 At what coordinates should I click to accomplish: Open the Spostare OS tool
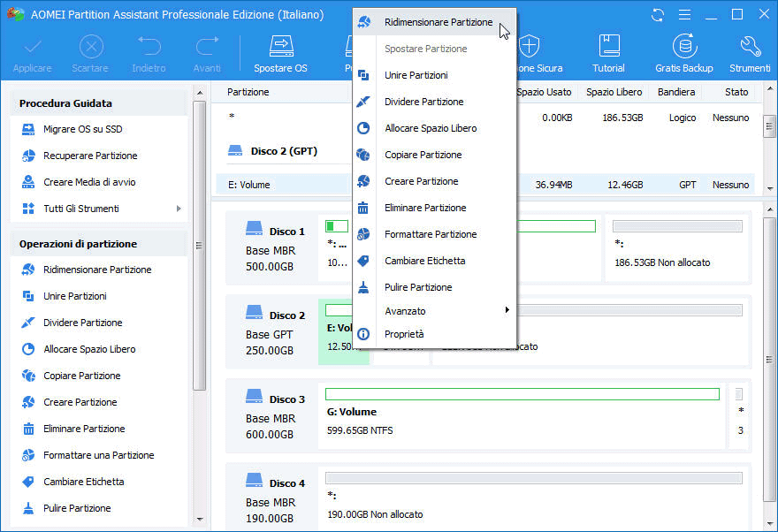280,54
